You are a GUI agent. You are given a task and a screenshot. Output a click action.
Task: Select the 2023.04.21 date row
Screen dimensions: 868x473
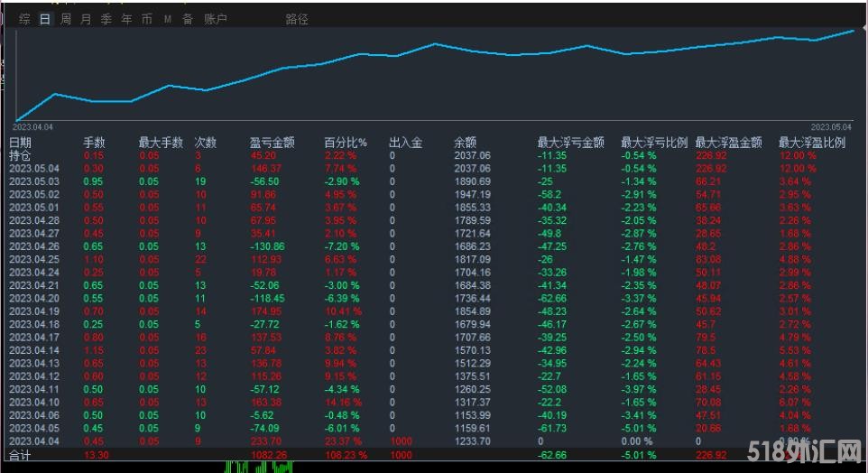point(33,285)
